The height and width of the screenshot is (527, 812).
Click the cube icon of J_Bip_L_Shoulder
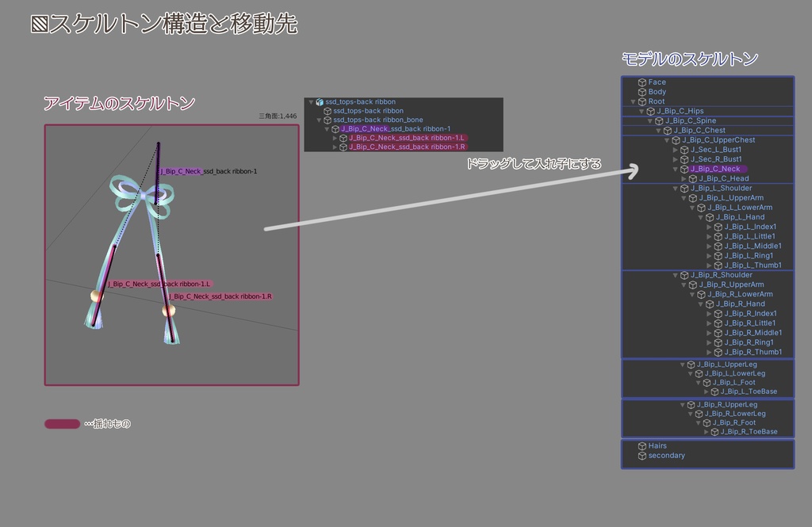coord(684,189)
